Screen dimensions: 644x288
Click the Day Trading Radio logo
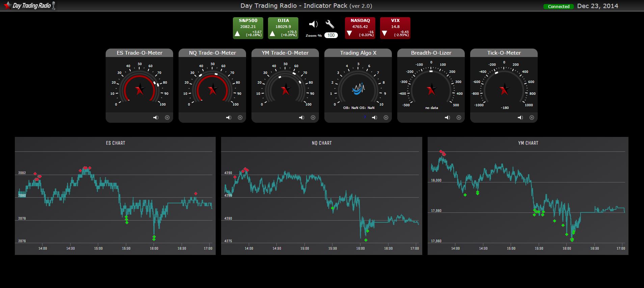[x=29, y=5]
